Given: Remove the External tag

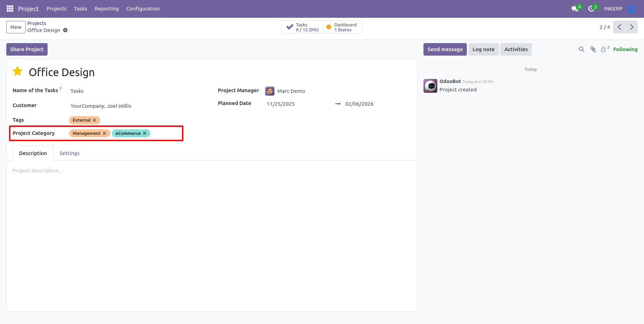Looking at the screenshot, I should [x=94, y=120].
